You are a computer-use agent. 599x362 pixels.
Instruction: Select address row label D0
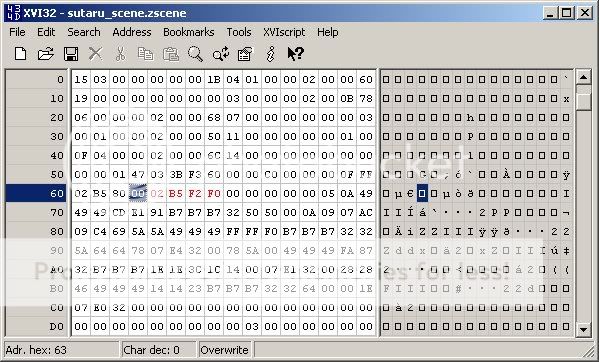[x=36, y=326]
